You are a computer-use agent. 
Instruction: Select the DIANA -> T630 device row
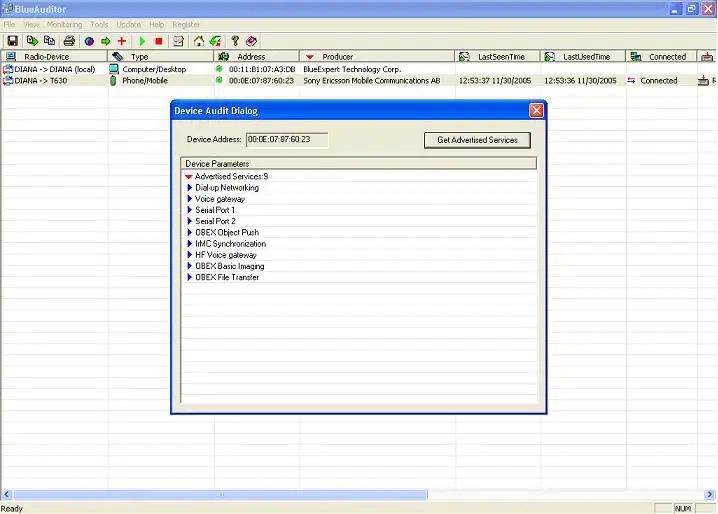tap(50, 81)
